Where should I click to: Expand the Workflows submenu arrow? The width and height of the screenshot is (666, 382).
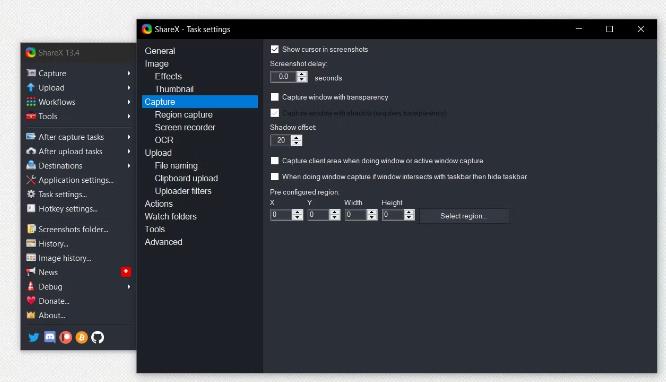tap(129, 102)
